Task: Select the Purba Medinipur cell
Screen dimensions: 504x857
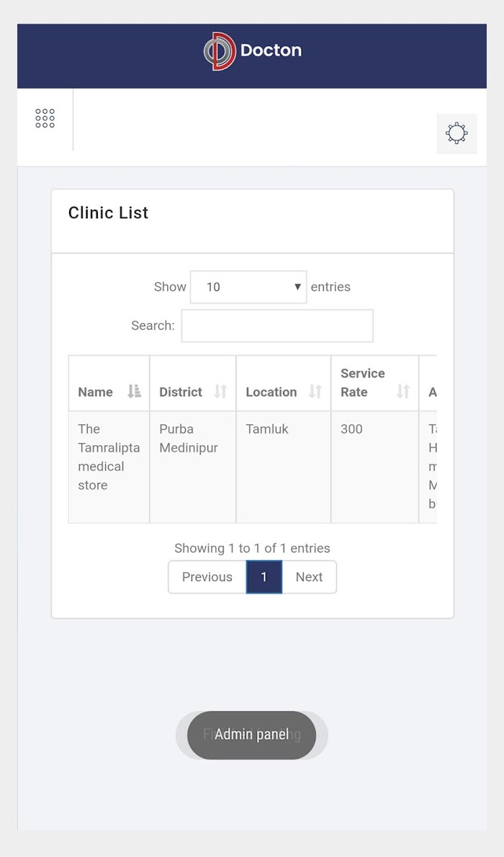Action: tap(193, 467)
